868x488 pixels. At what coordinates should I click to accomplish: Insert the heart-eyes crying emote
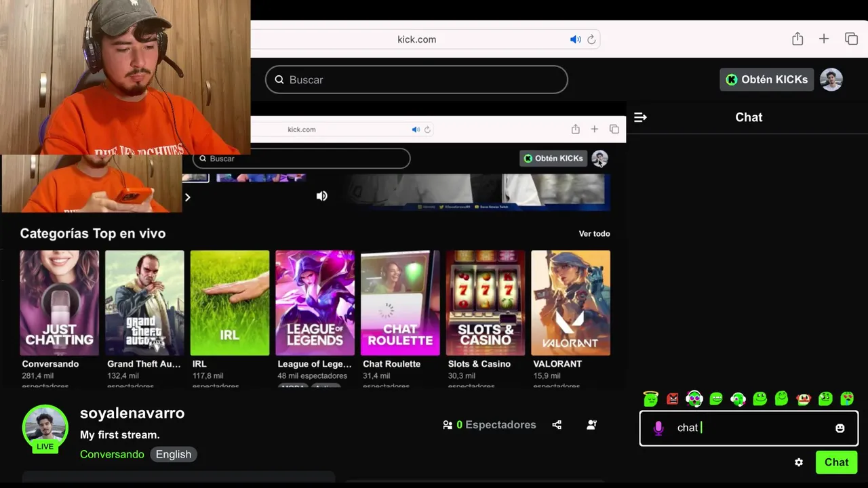click(x=847, y=399)
